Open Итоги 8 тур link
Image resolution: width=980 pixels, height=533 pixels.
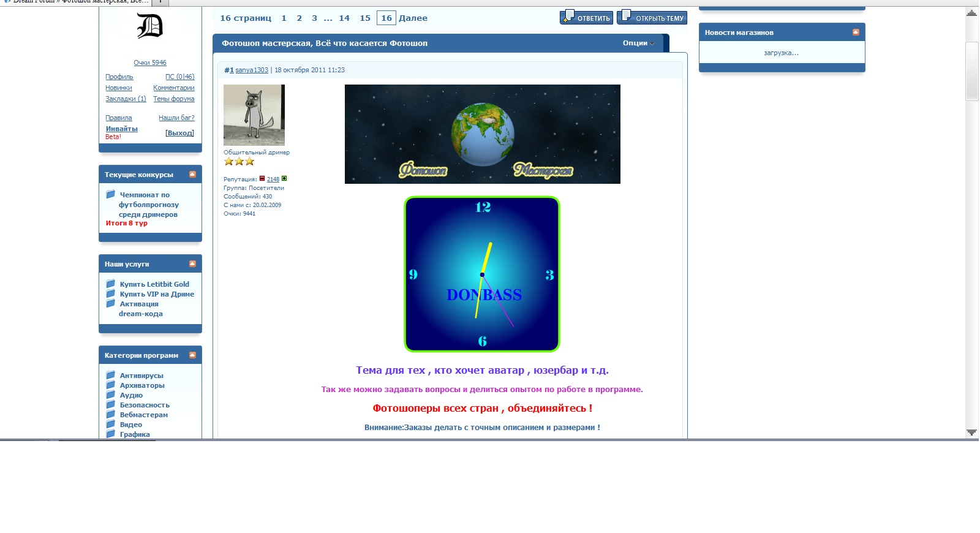click(x=126, y=223)
